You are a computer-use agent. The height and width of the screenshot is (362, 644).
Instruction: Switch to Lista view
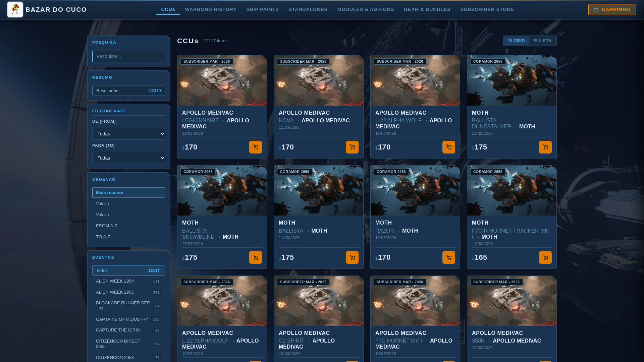pyautogui.click(x=542, y=41)
